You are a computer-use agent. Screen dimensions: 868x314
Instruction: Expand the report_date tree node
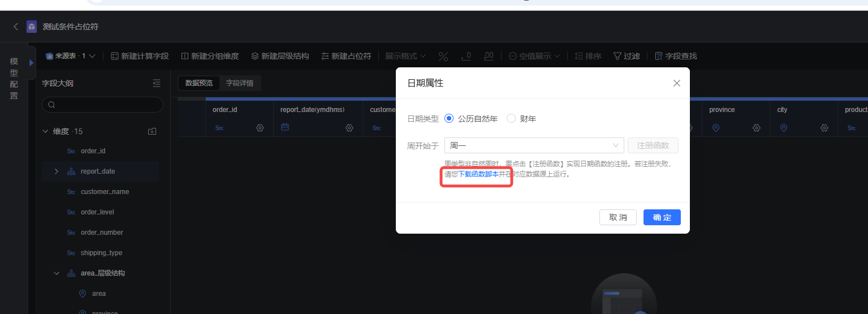click(x=56, y=171)
